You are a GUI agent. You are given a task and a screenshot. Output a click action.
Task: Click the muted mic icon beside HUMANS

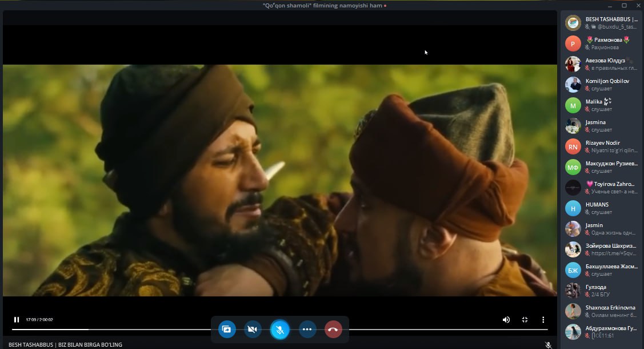pyautogui.click(x=587, y=212)
